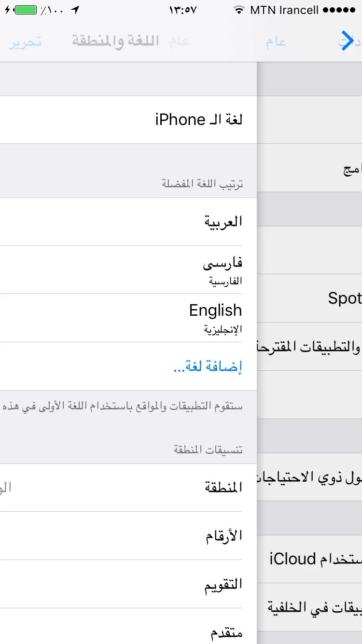Select the English language row
Image resolution: width=362 pixels, height=644 pixels.
(x=128, y=318)
